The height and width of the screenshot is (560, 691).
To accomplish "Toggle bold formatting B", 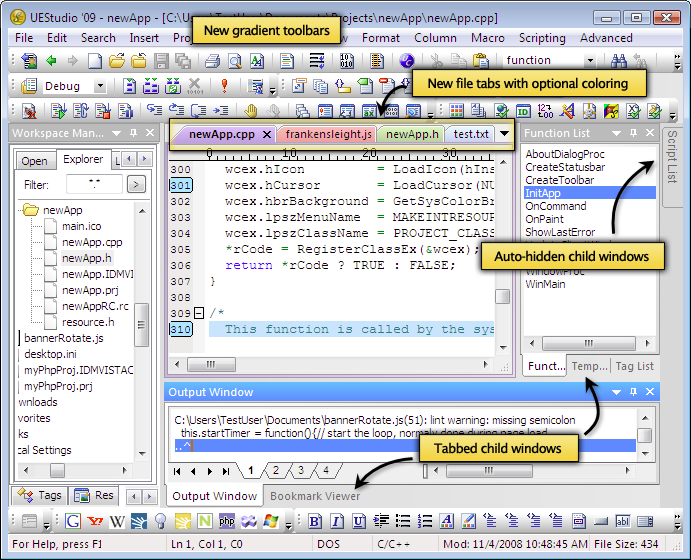I will coord(314,521).
